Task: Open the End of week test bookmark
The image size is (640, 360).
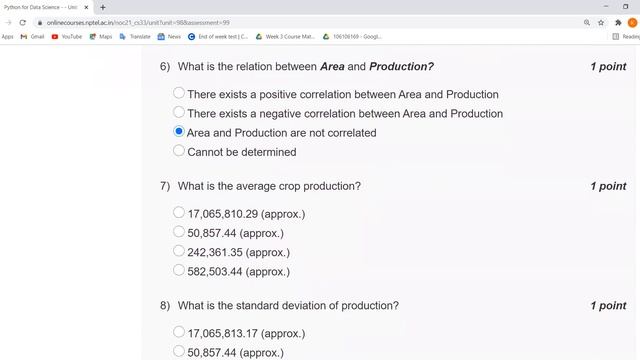Action: coord(218,37)
